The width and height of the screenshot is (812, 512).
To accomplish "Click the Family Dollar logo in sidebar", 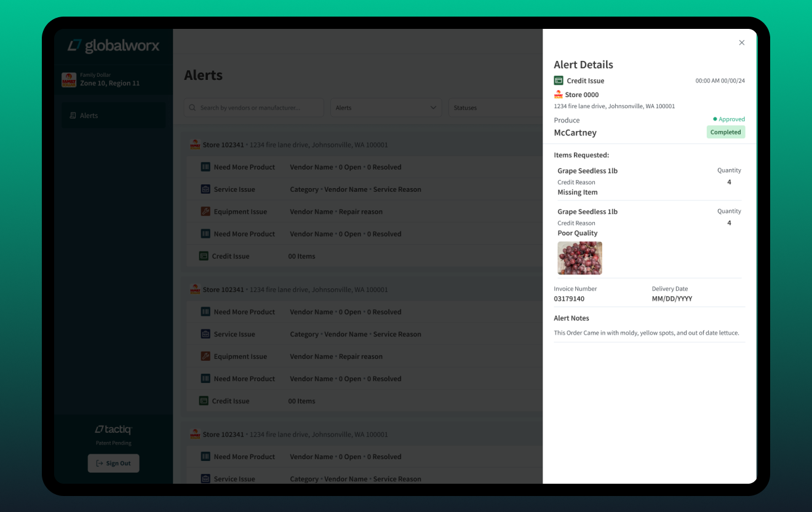I will click(68, 80).
